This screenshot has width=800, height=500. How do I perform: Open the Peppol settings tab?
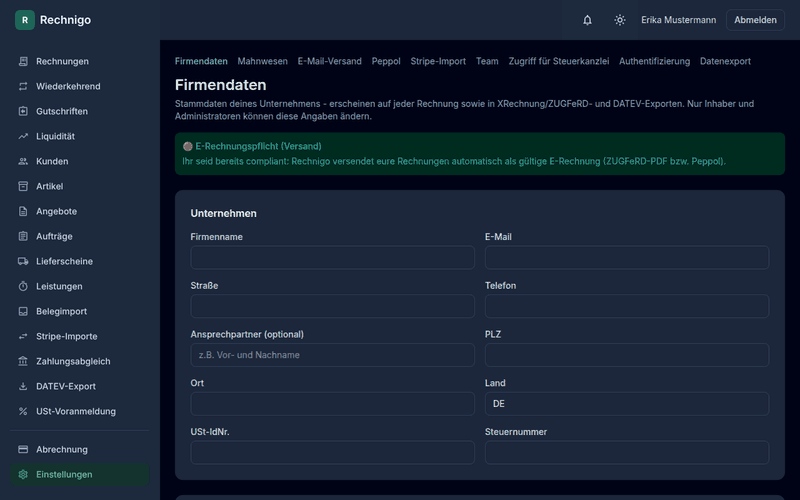[x=386, y=61]
